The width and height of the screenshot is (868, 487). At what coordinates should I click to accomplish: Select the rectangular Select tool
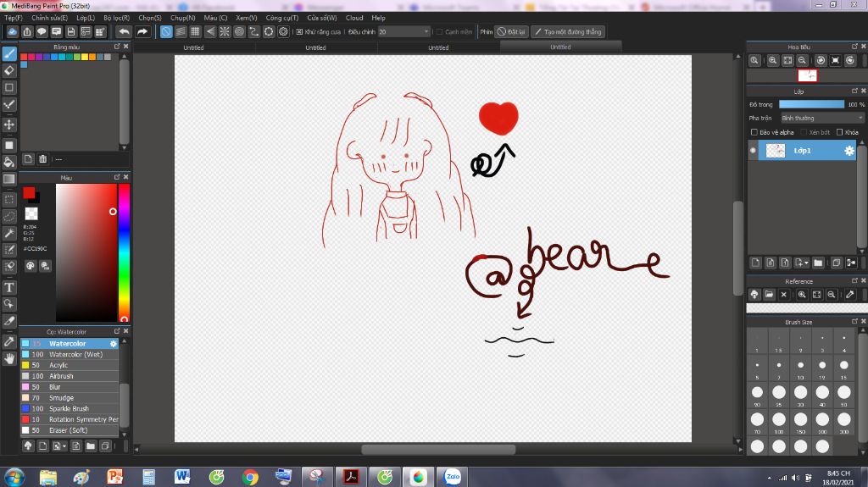9,199
